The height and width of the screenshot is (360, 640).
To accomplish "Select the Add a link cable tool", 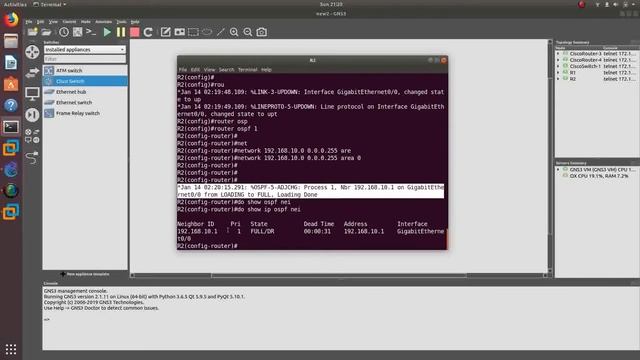I will point(32,157).
